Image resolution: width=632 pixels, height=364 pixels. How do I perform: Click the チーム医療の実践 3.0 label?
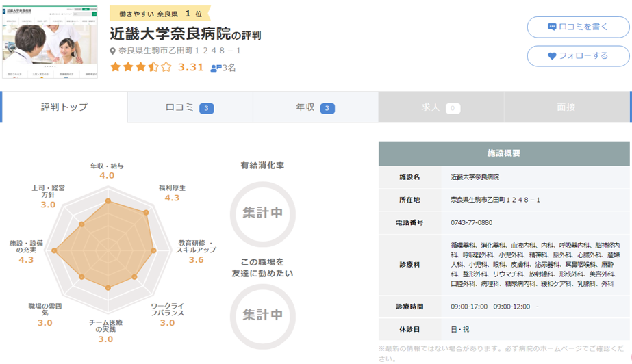(x=105, y=331)
